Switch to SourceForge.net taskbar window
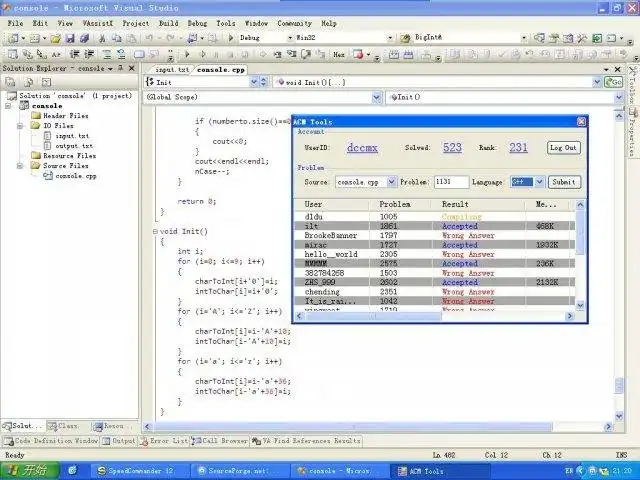 240,471
